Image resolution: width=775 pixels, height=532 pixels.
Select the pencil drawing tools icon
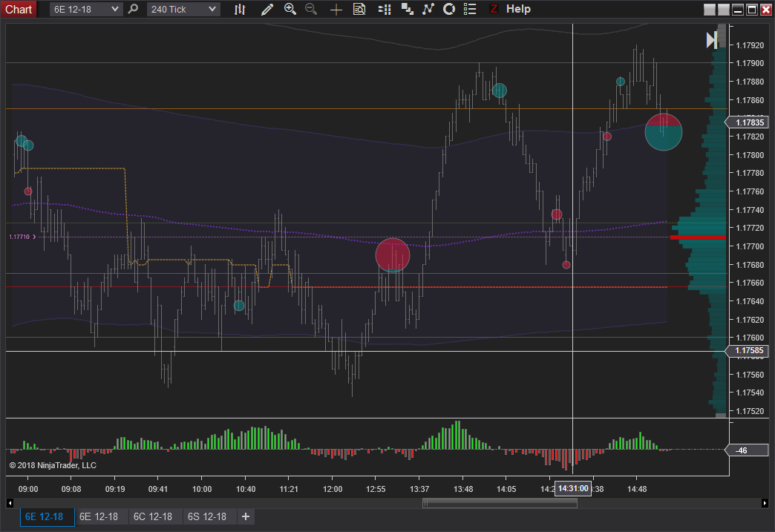pos(267,9)
